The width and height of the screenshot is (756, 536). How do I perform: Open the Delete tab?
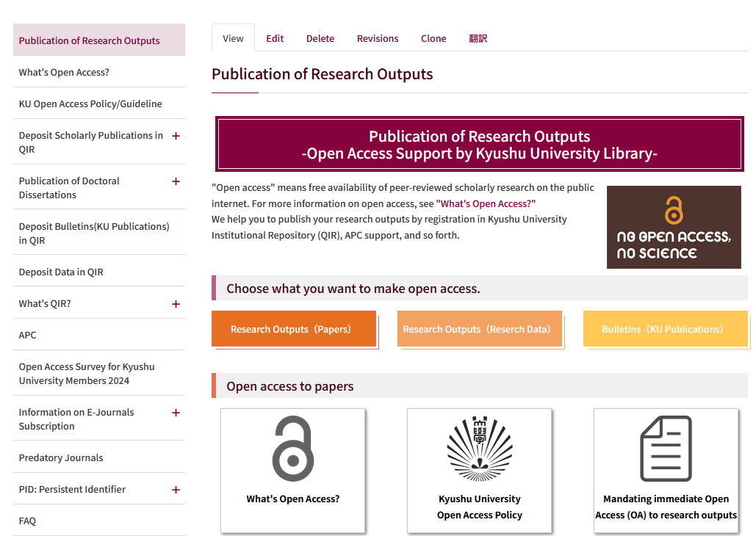[320, 38]
